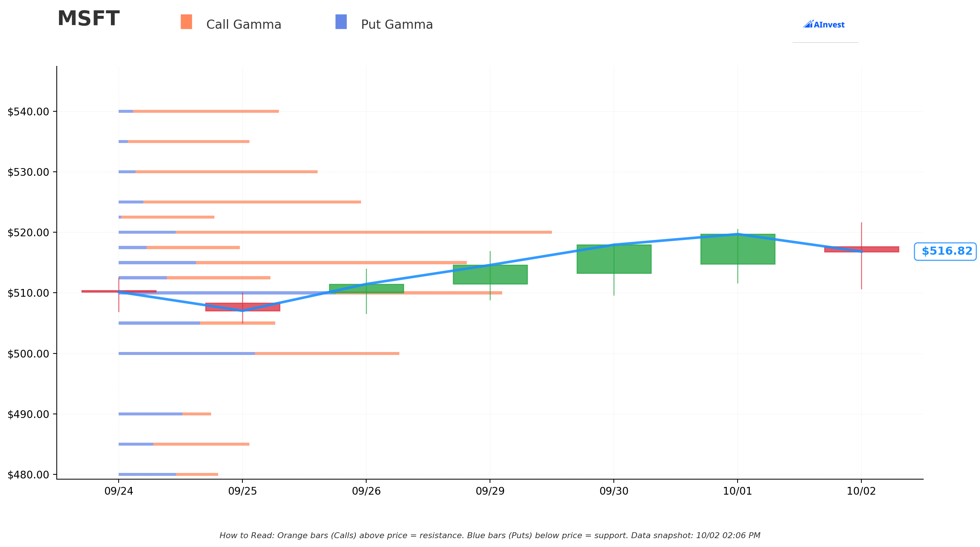Click the $510.00 price axis label
This screenshot has width=980, height=547.
pyautogui.click(x=28, y=293)
